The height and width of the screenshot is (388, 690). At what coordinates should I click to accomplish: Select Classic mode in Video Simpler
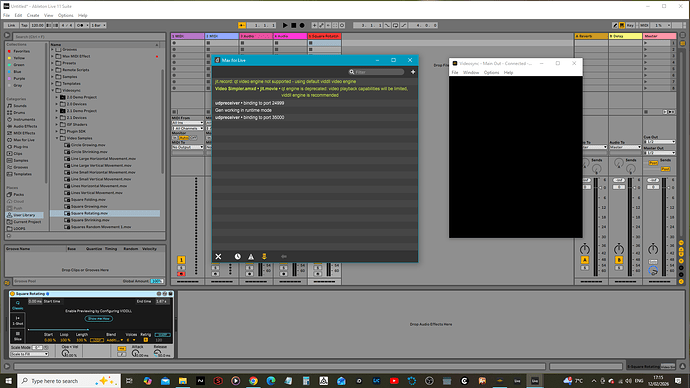coord(18,305)
